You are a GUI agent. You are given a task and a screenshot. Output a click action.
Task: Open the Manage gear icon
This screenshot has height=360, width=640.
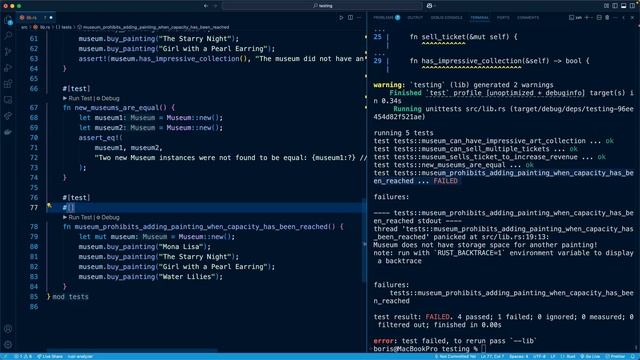point(8,345)
